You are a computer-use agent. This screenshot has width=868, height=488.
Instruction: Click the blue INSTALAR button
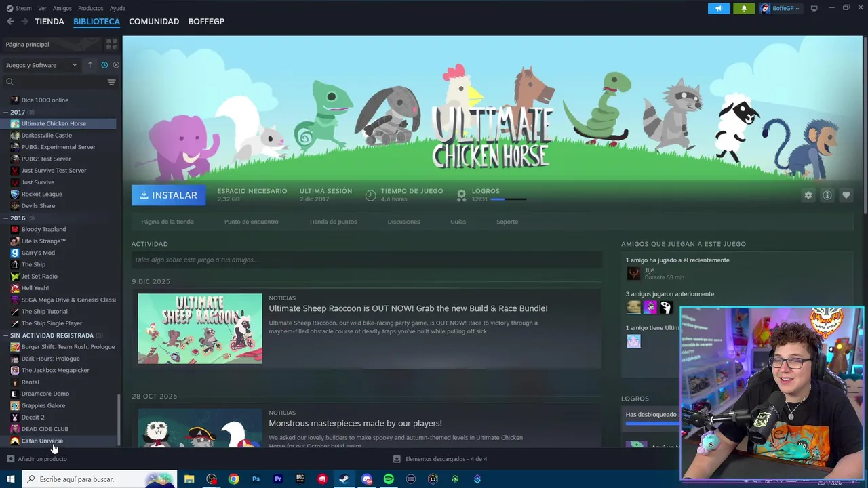[x=168, y=195]
